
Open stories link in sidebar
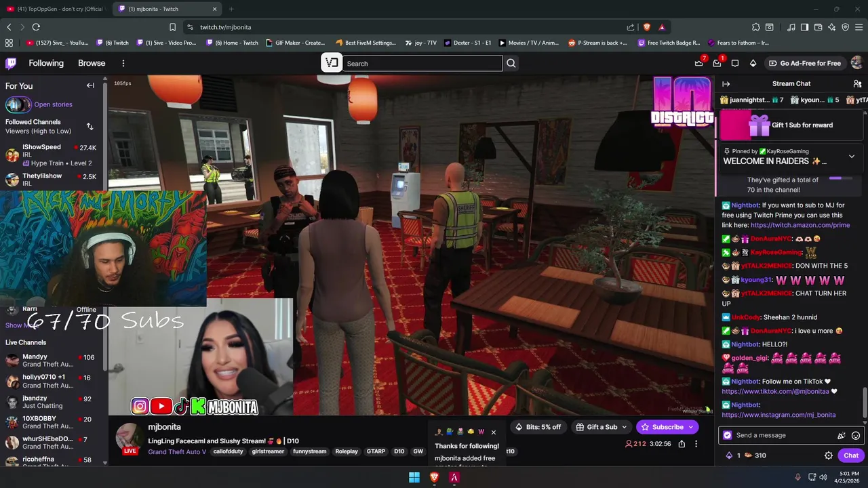click(x=53, y=104)
